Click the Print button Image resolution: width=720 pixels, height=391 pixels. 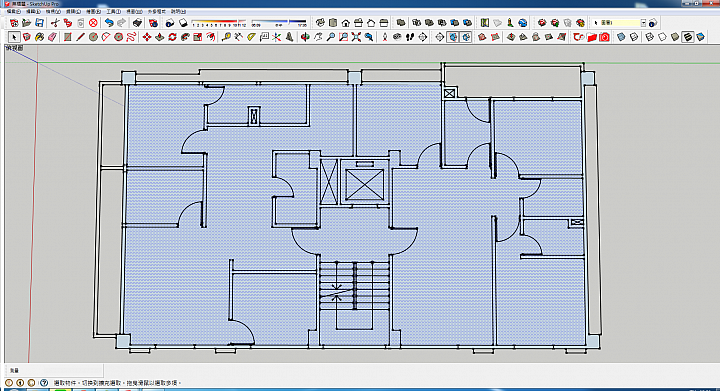[137, 22]
